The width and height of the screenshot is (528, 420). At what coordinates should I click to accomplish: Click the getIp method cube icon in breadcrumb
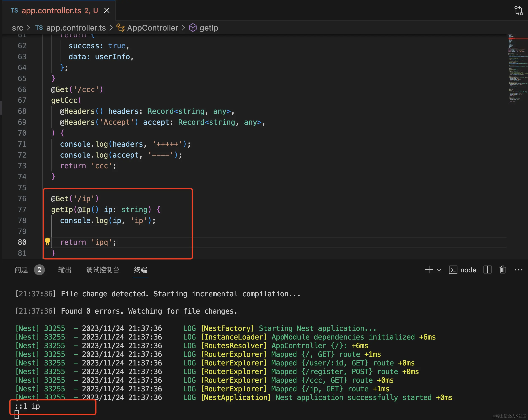193,28
